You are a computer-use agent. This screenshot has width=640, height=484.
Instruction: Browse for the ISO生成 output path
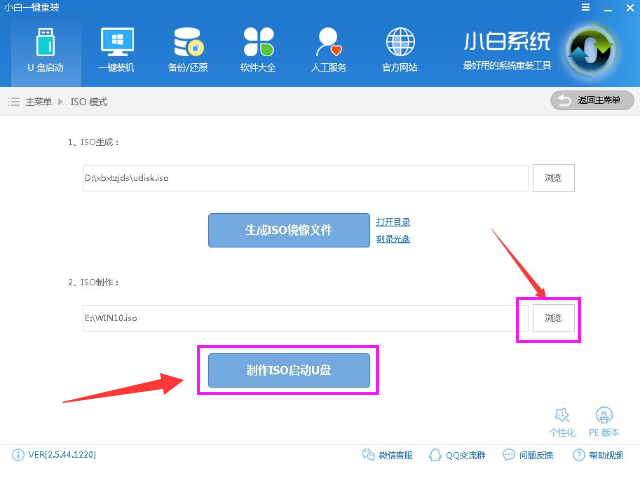point(553,178)
